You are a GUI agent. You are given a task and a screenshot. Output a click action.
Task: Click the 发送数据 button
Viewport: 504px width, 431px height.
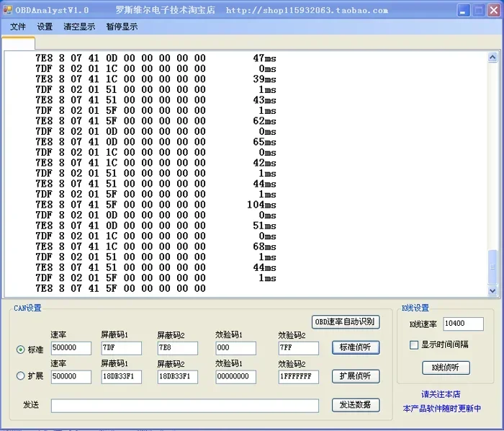click(x=356, y=405)
